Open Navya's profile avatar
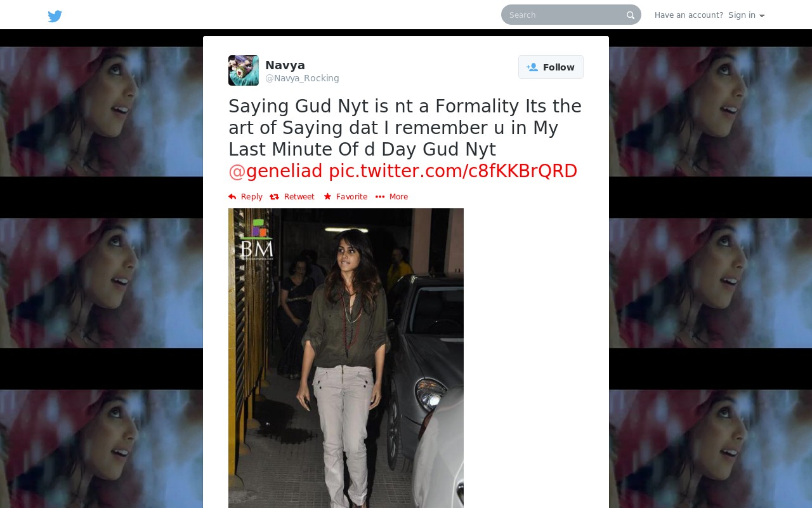The image size is (812, 508). [244, 70]
